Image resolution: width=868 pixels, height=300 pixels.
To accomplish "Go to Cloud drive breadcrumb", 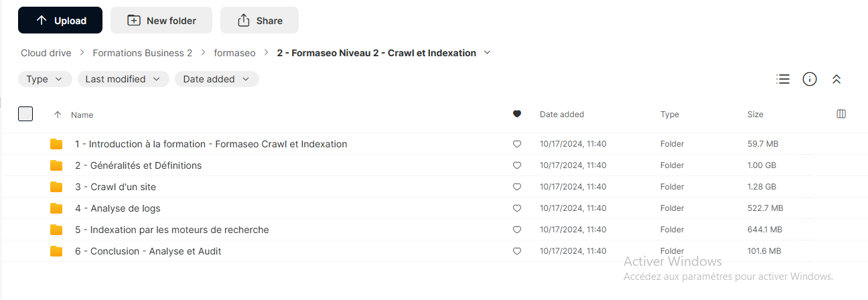I will (46, 53).
